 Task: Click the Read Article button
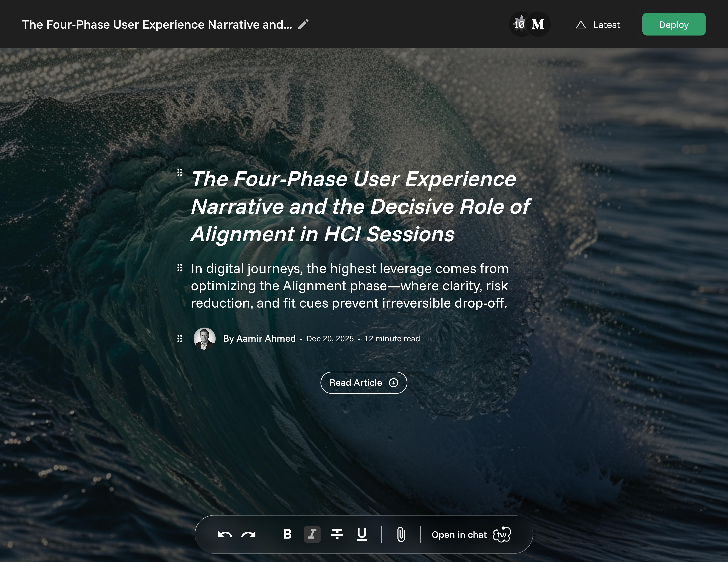tap(364, 383)
